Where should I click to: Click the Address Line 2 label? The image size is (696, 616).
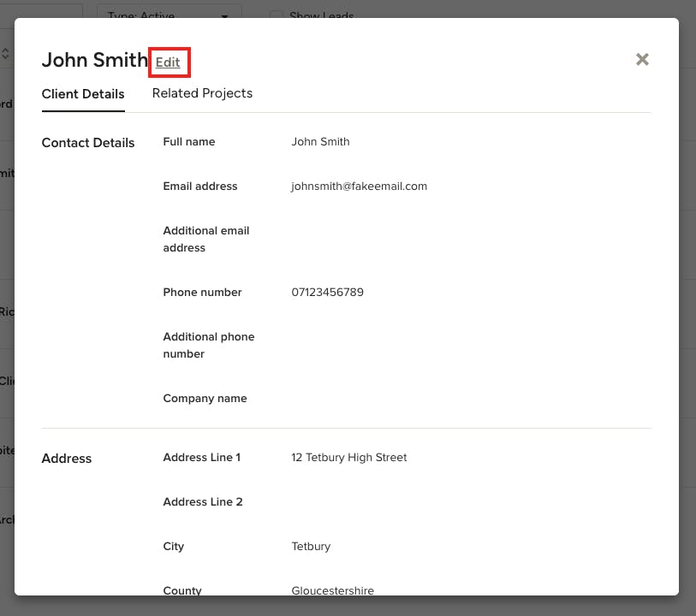click(x=203, y=501)
